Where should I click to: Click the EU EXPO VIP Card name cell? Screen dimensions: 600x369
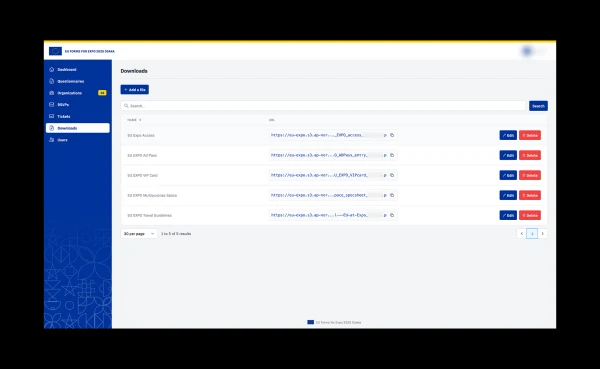[x=142, y=175]
